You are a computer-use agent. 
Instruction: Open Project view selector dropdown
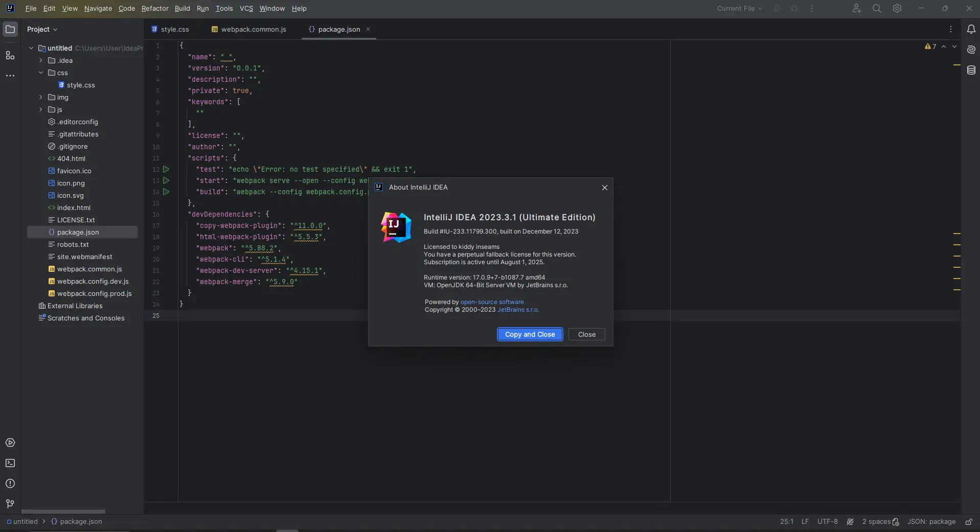click(x=42, y=29)
